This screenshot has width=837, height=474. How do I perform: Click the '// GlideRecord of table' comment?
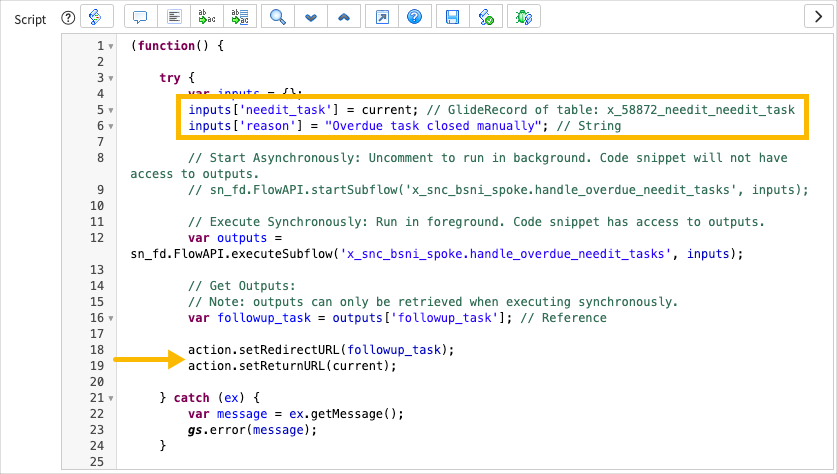pos(611,110)
